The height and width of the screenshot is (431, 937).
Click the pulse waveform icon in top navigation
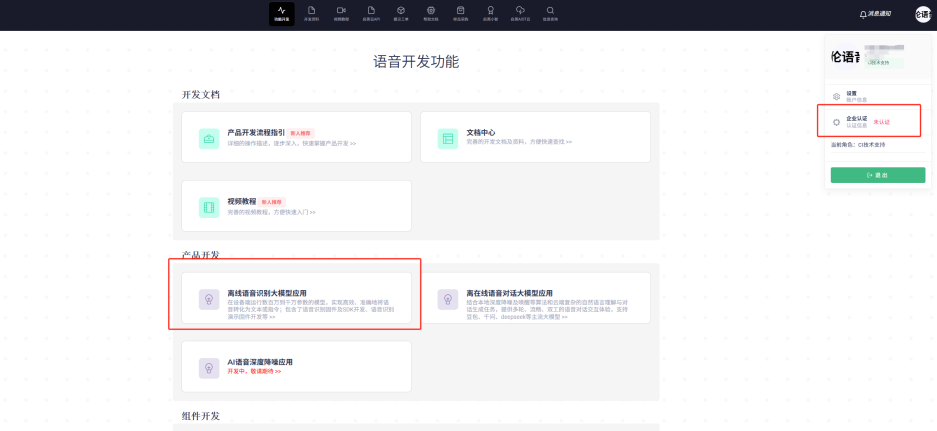[282, 11]
